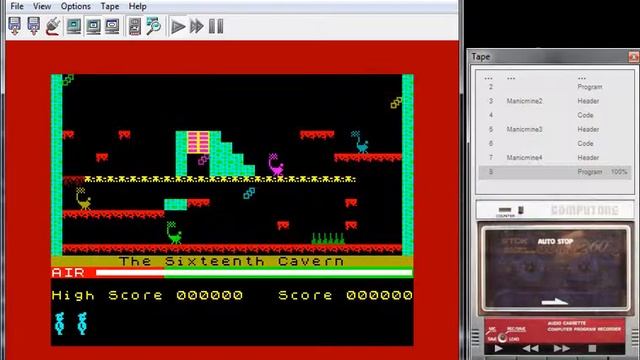Screen dimensions: 640x360
Task: Select the highlighted Program 100% block
Action: coord(555,172)
